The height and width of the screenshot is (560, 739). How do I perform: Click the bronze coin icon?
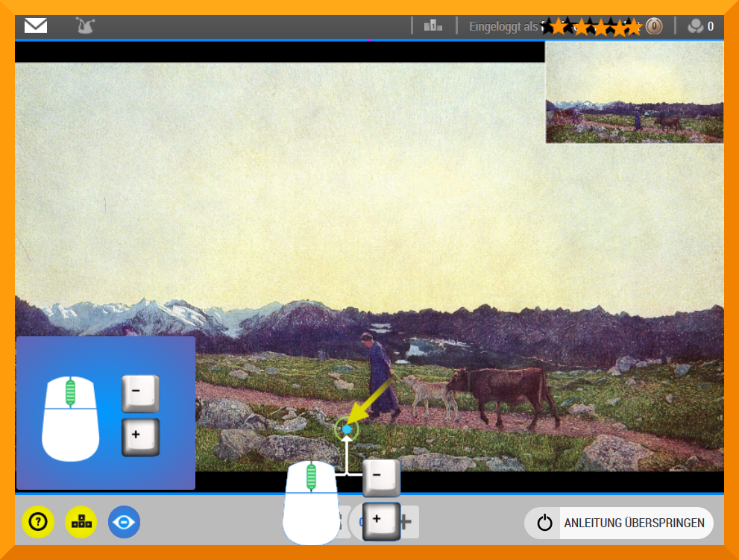(x=654, y=26)
